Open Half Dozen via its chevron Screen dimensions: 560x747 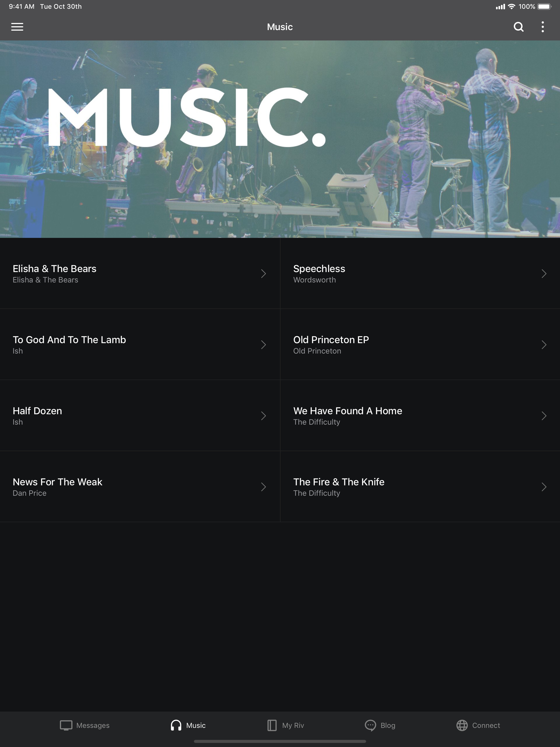[x=263, y=416]
